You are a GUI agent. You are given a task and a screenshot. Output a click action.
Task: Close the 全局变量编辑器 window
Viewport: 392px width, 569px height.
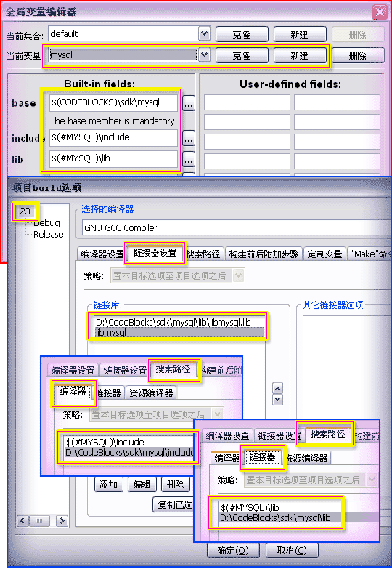[x=380, y=12]
